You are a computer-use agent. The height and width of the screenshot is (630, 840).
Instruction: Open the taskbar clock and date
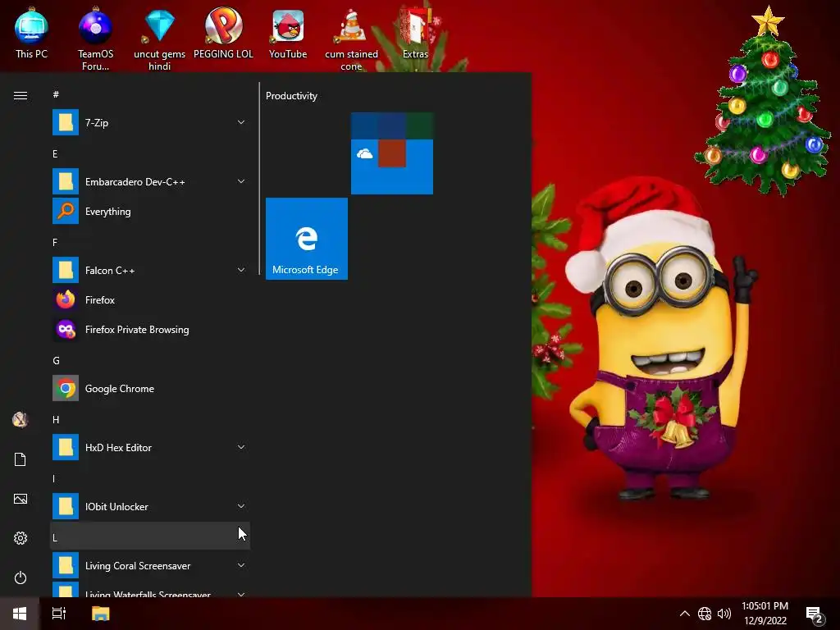[765, 614]
